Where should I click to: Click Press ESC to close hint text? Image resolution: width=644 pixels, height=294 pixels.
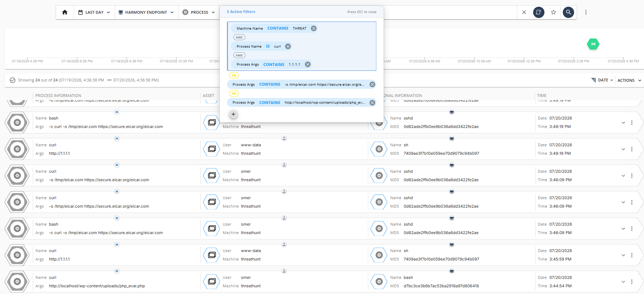point(362,12)
